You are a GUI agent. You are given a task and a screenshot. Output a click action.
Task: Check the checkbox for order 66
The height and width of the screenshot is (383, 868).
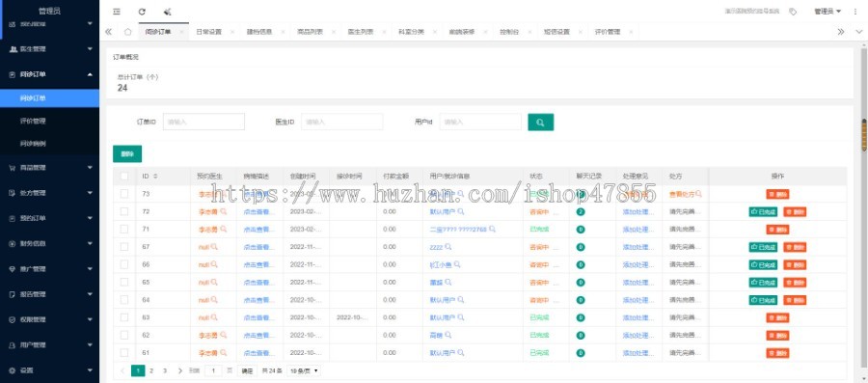[124, 264]
